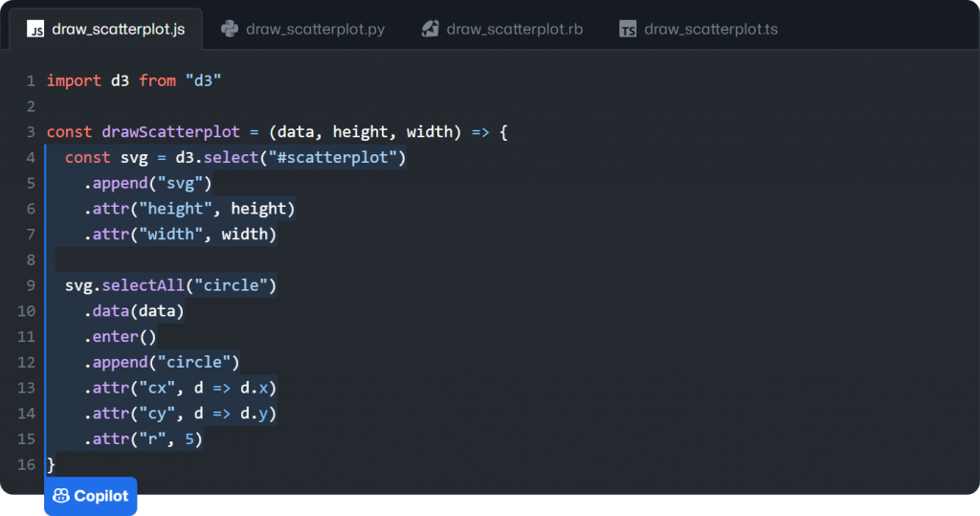The image size is (980, 516).
Task: Click the Copilot robot face icon
Action: coord(61,496)
